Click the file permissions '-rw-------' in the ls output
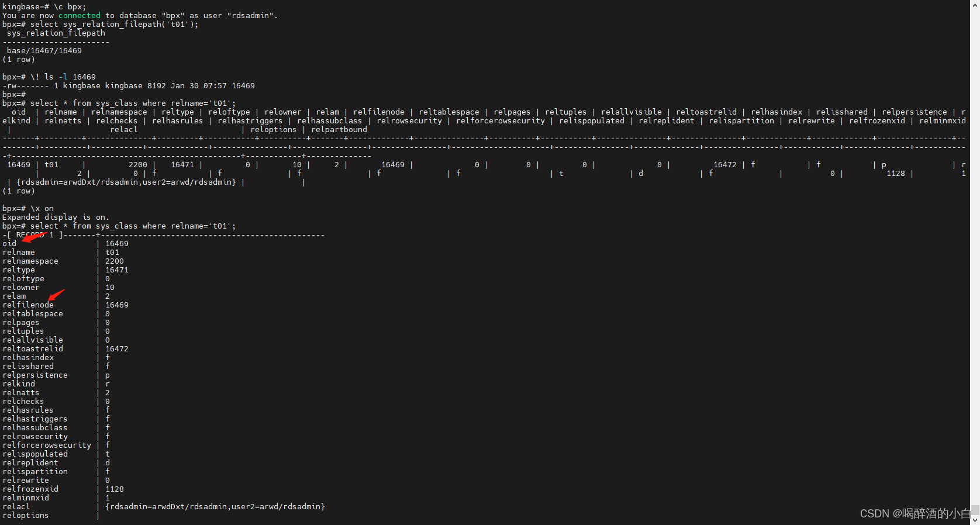 26,86
